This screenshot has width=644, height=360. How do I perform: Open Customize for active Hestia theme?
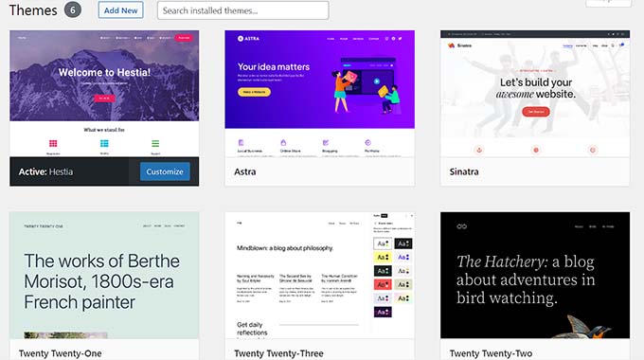pyautogui.click(x=165, y=171)
